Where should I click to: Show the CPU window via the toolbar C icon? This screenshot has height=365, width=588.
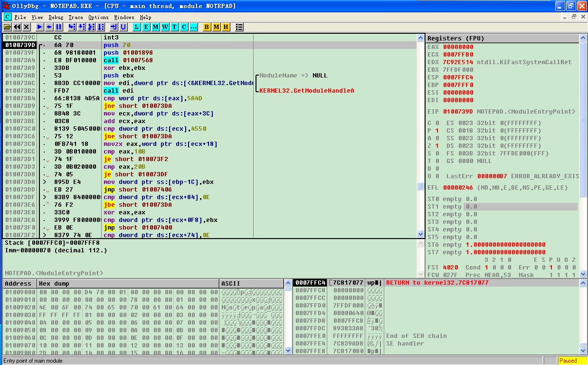pos(184,27)
